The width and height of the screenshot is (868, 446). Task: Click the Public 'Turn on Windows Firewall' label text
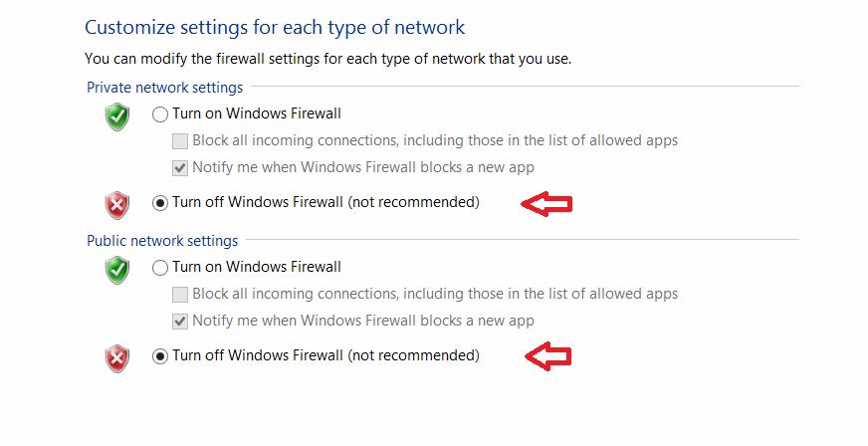coord(257,267)
